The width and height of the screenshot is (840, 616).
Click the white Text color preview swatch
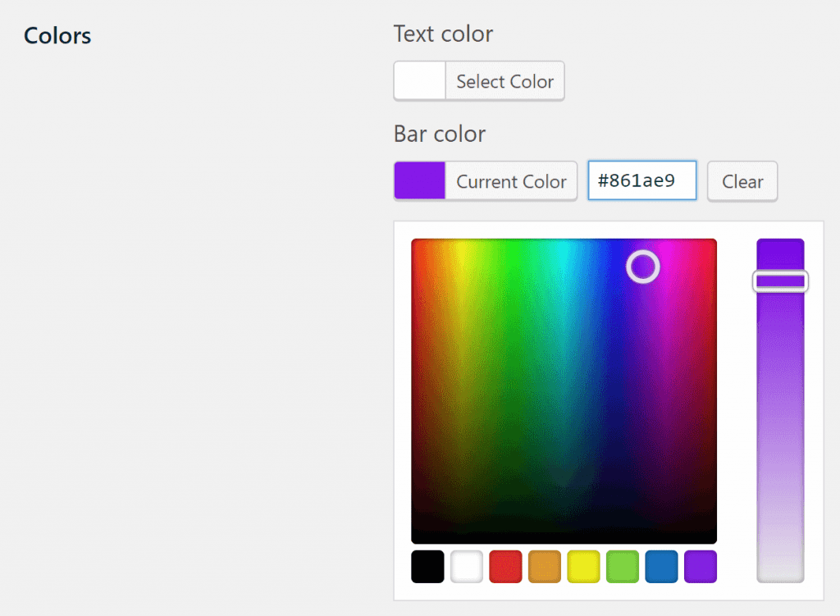[420, 81]
